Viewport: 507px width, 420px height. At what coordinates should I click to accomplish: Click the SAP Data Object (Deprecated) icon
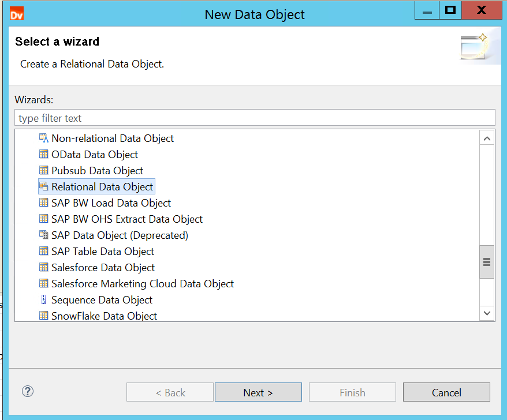click(x=43, y=235)
